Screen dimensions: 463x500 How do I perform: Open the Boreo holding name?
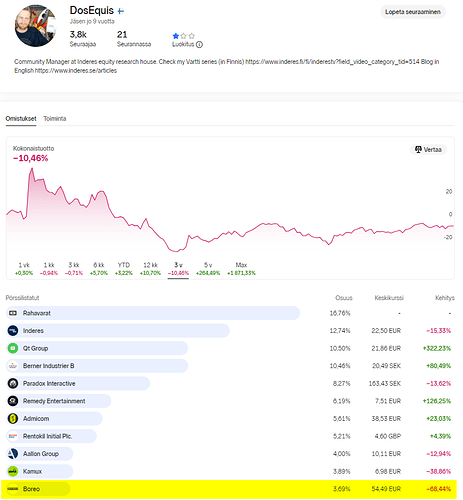click(x=31, y=489)
